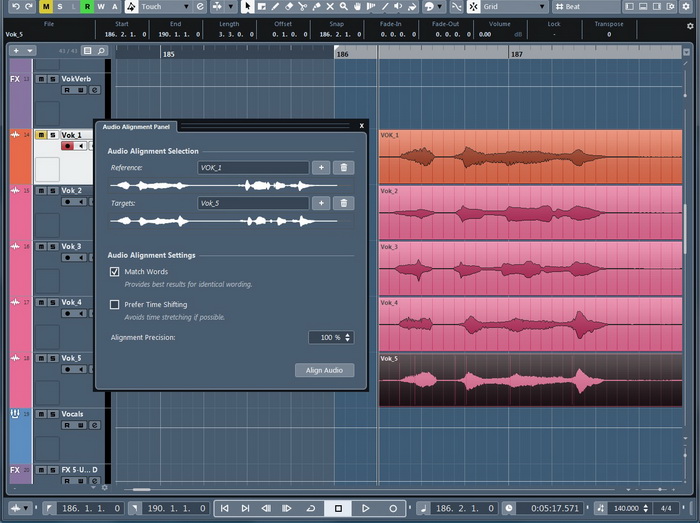Viewport: 700px width, 523px height.
Task: Unmute the Vok_1 track
Action: tap(41, 135)
